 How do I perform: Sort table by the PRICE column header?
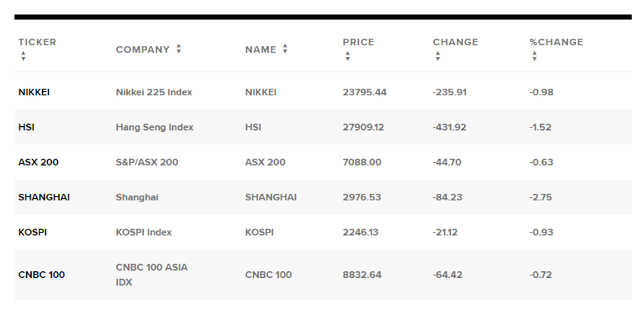point(358,42)
